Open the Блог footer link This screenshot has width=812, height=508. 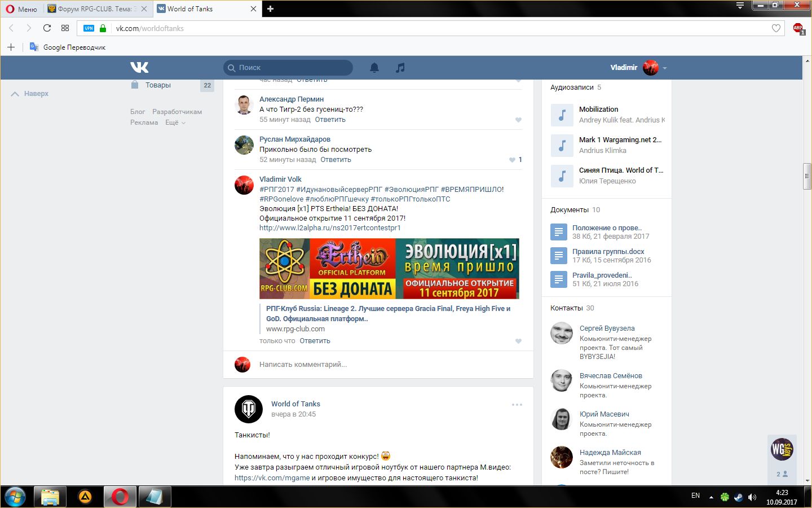click(138, 112)
